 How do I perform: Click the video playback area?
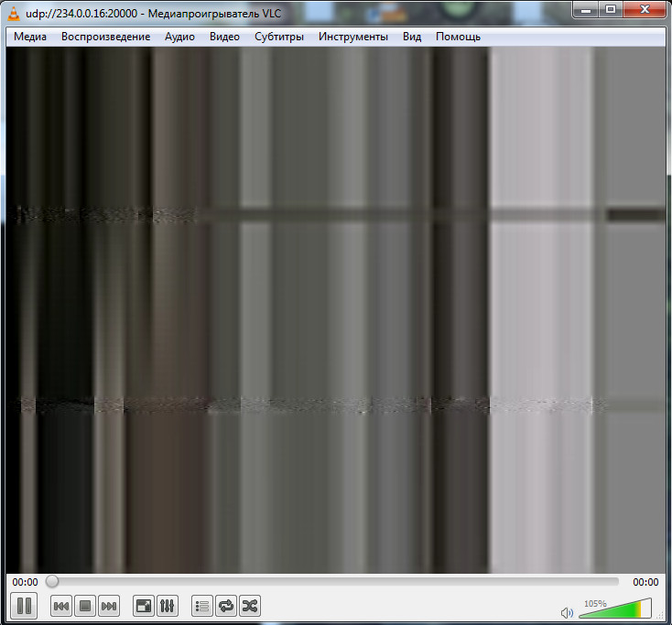pos(336,309)
